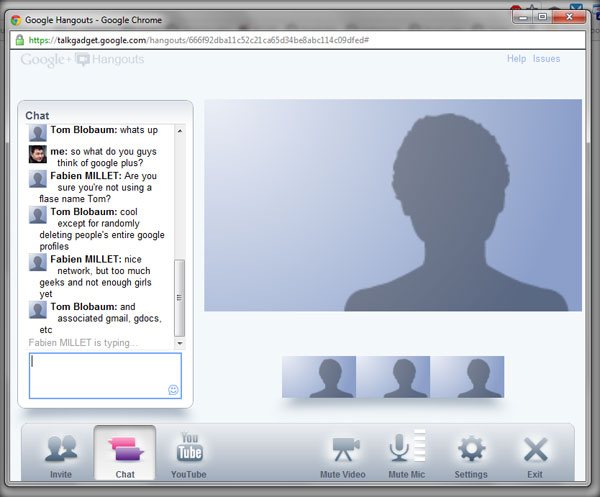Open the YouTube sharing button
The height and width of the screenshot is (497, 600).
pyautogui.click(x=189, y=455)
